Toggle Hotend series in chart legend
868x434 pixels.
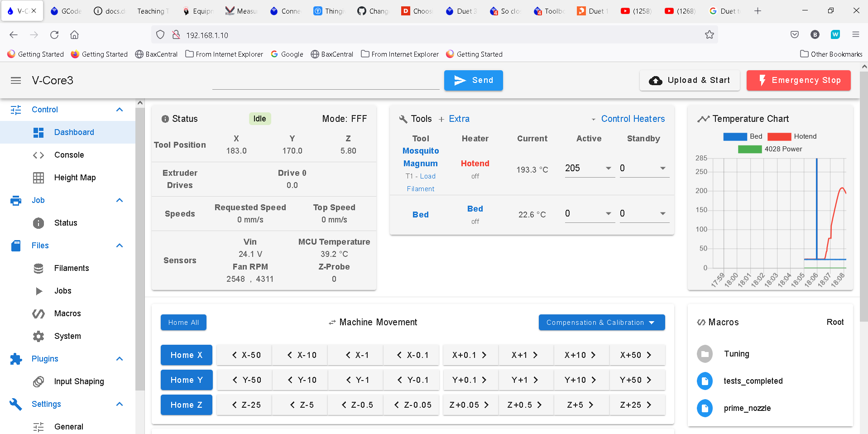coord(792,136)
